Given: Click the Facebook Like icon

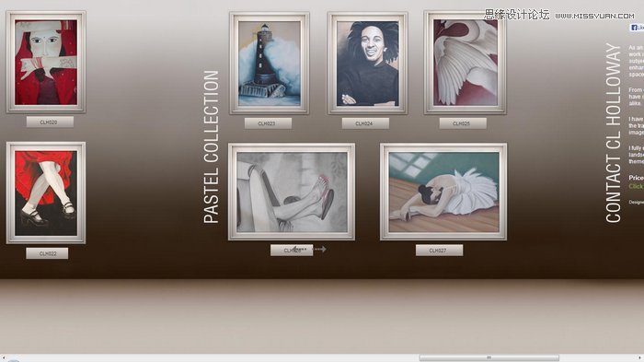Looking at the screenshot, I should tap(637, 28).
